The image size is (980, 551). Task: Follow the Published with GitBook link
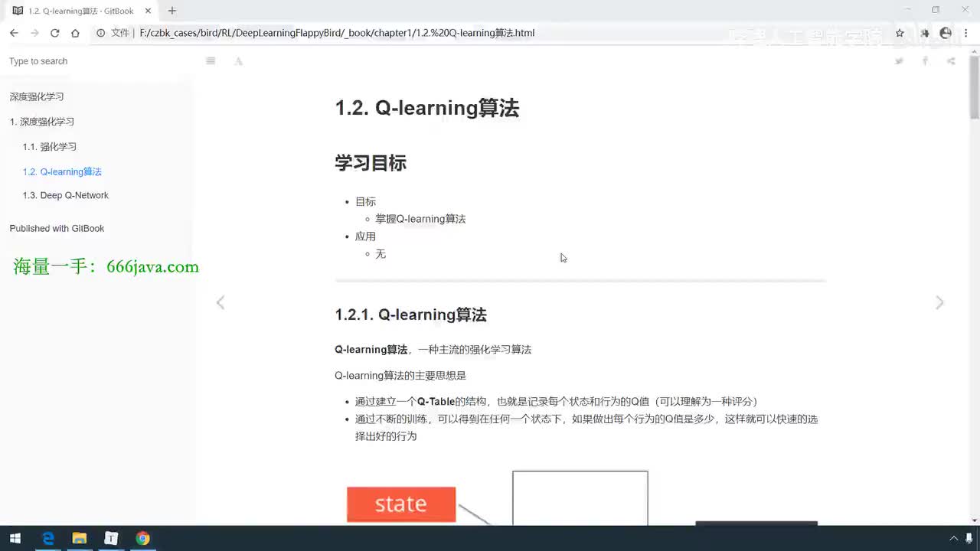click(x=57, y=228)
